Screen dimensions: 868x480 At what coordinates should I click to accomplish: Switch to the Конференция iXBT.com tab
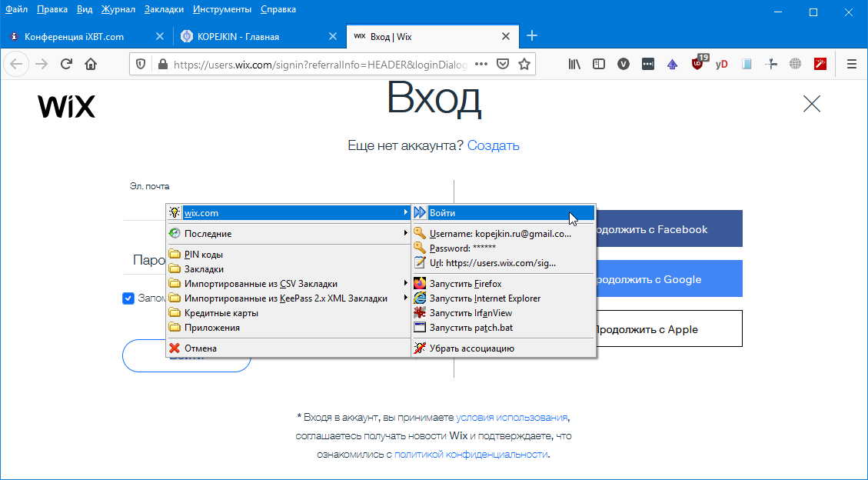86,37
